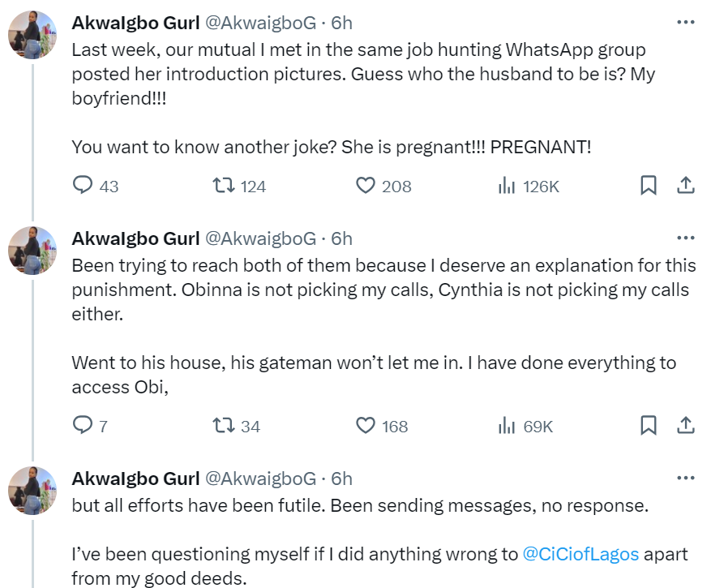Screen dimensions: 711x588
Task: Share the first tweet about introduction pictures
Action: coord(685,186)
